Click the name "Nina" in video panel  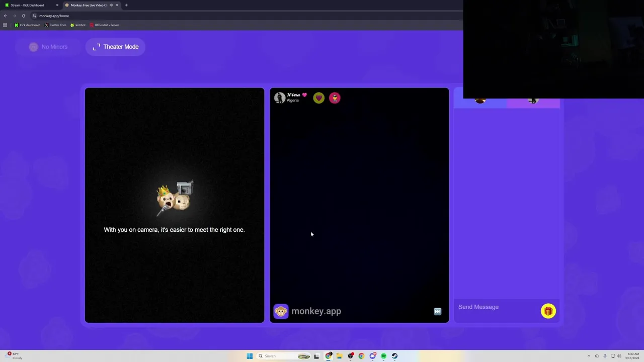tap(293, 95)
